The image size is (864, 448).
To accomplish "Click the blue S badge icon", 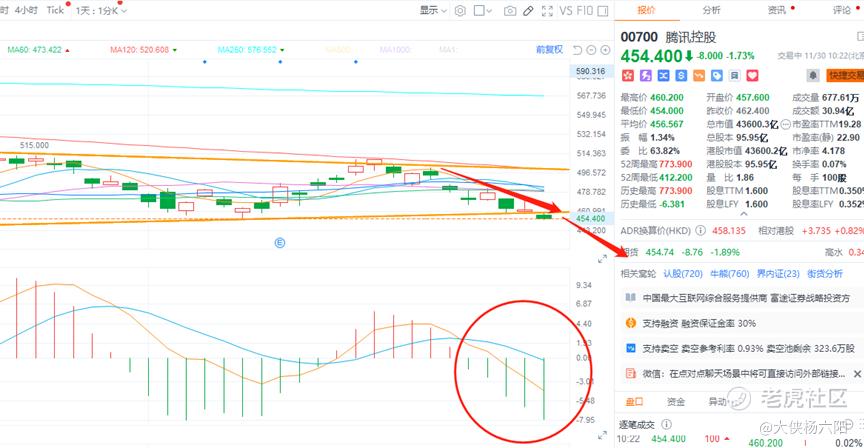I will point(681,75).
